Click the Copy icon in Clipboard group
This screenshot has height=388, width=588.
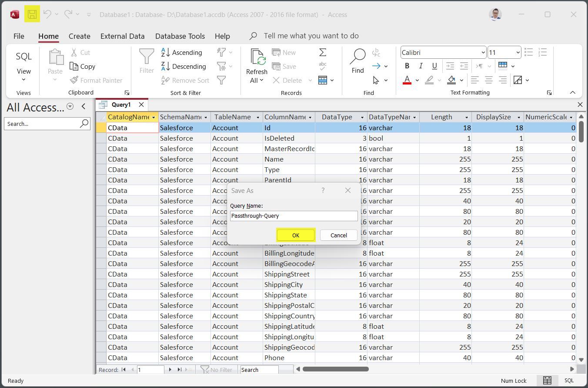[74, 66]
